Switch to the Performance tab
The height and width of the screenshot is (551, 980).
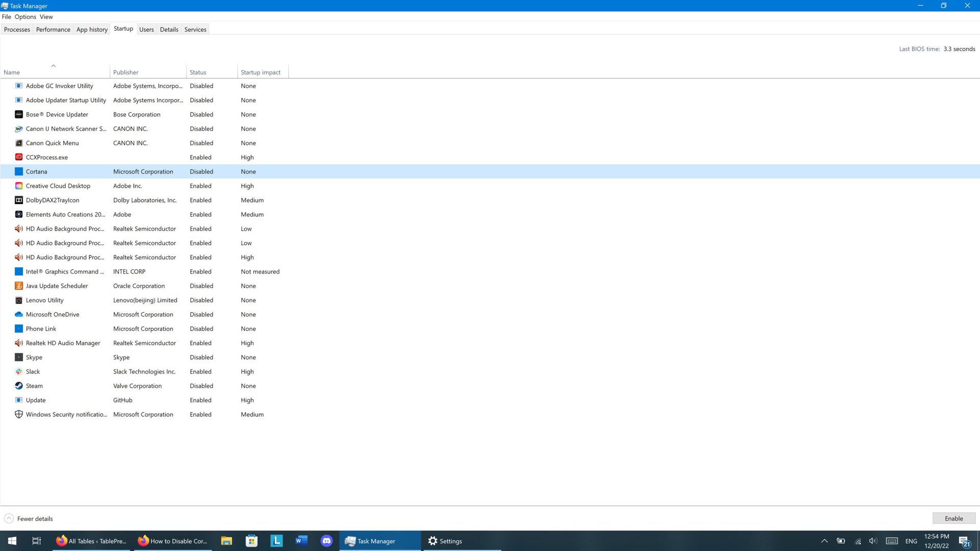pos(53,30)
